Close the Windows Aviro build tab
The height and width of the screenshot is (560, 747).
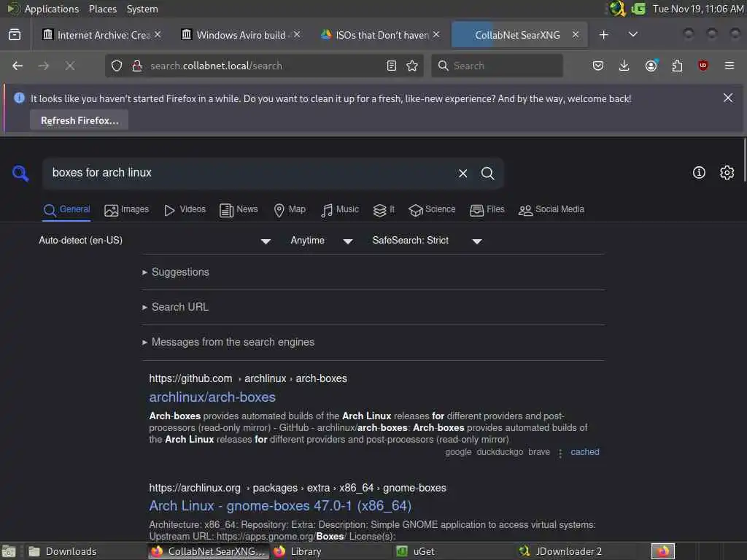297,35
